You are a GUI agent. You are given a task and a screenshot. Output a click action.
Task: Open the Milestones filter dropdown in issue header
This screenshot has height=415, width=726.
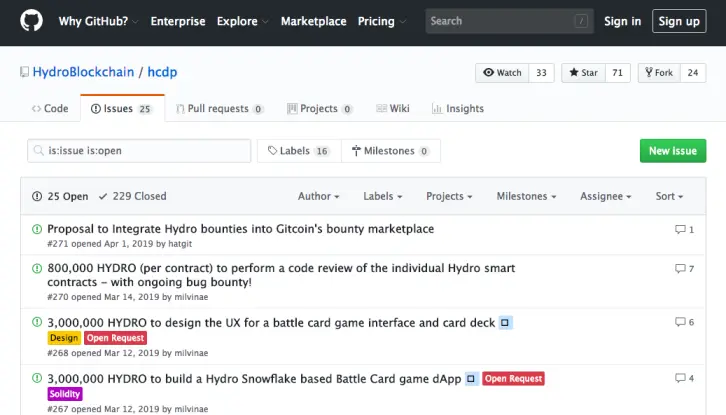[526, 196]
